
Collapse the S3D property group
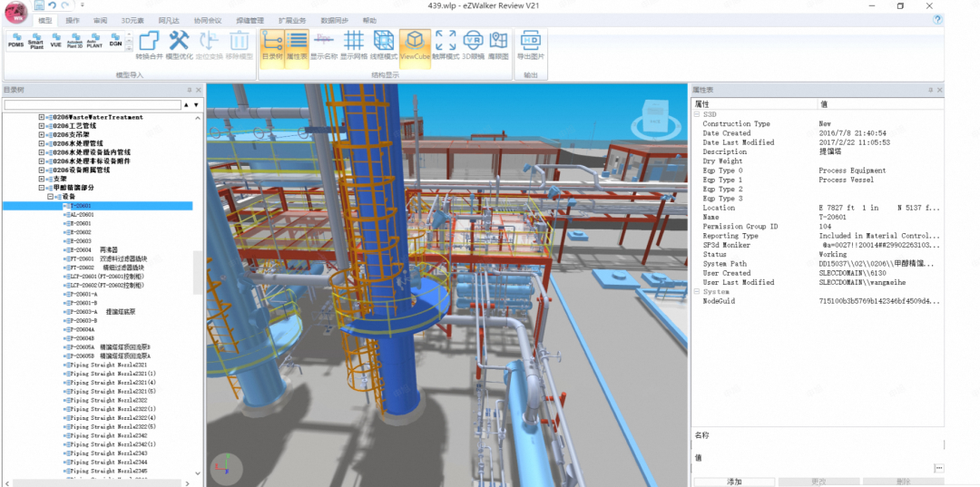tap(697, 115)
